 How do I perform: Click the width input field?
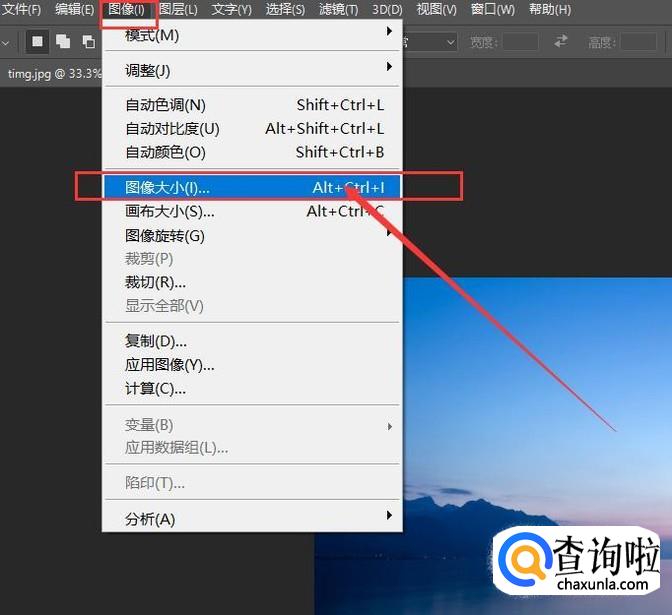(x=520, y=42)
